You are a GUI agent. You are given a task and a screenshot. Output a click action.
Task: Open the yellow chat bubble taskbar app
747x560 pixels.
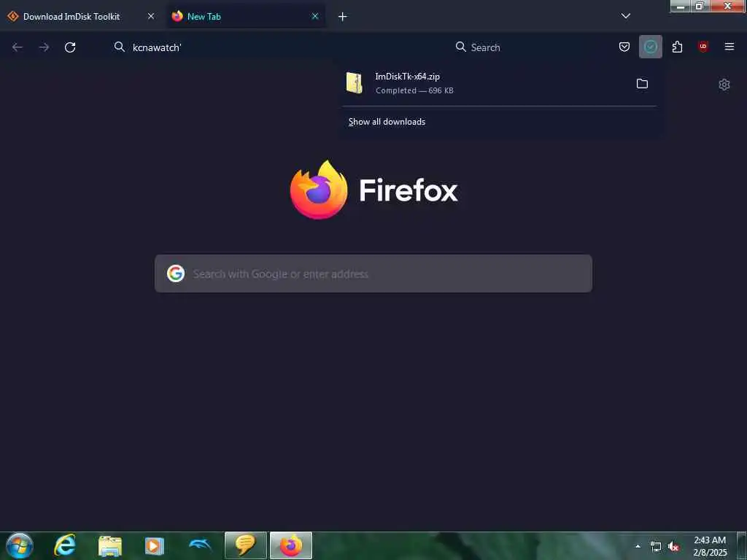click(x=245, y=545)
